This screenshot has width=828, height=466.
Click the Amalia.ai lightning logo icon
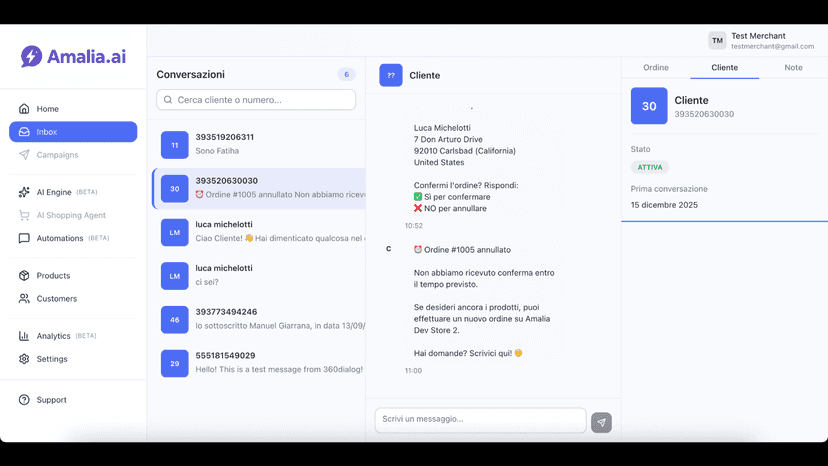[x=31, y=56]
